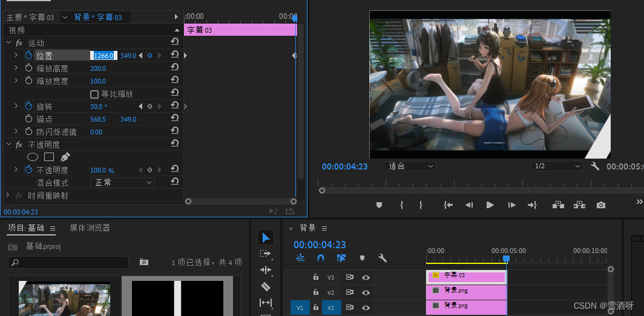
Task: Open the 背景 sequence panel menu
Action: tap(324, 228)
